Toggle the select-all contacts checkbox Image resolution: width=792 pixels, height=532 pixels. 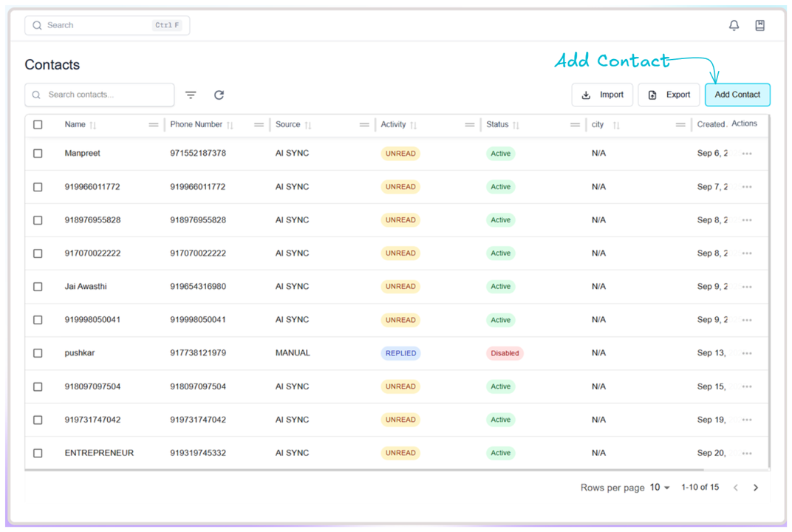[38, 125]
